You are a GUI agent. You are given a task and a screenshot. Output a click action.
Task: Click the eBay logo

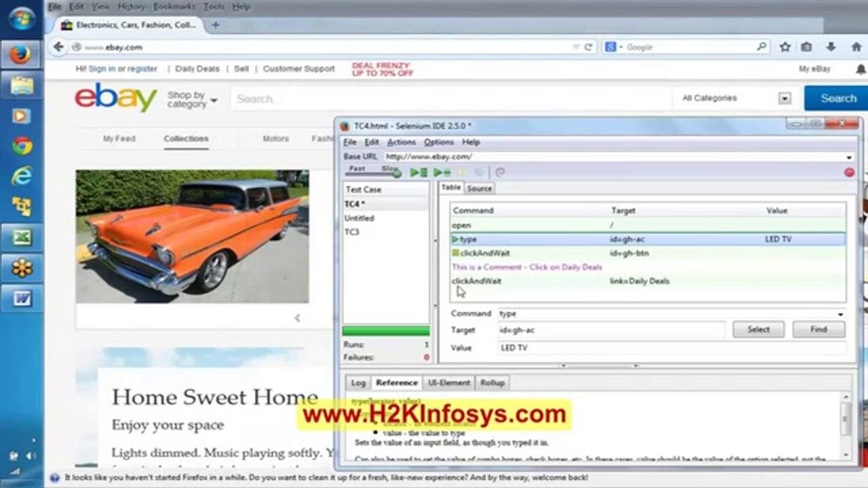coord(116,98)
